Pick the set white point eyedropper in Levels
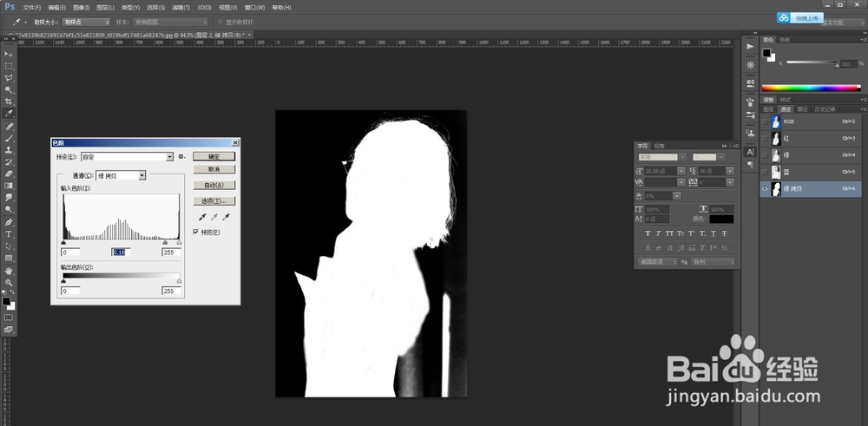The height and width of the screenshot is (426, 868). tap(226, 218)
